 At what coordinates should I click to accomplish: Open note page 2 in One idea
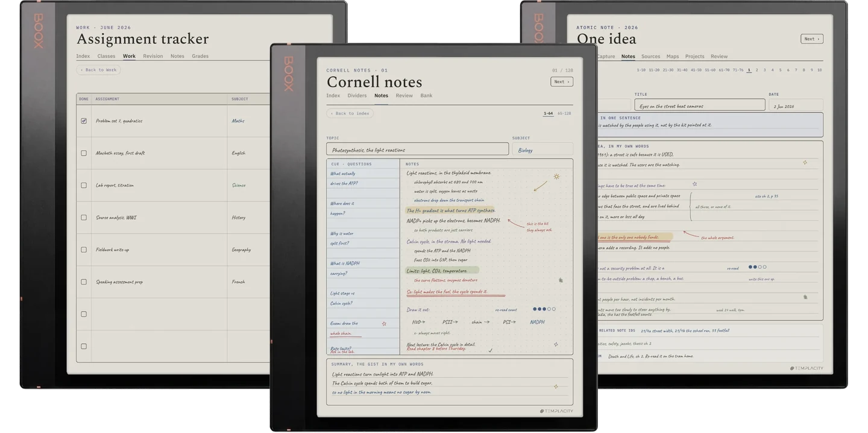click(x=757, y=70)
